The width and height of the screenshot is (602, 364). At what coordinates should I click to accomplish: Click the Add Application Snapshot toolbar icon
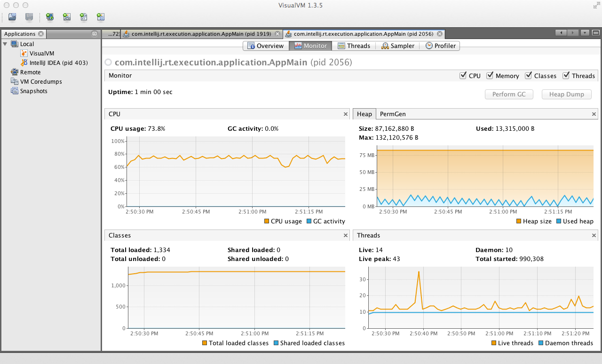tap(100, 17)
